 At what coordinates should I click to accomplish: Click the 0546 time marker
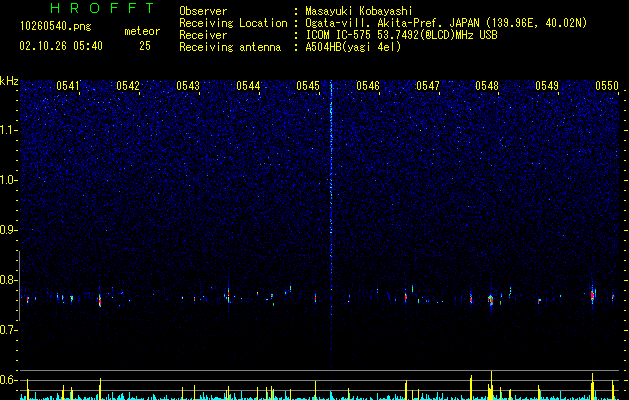(x=368, y=86)
